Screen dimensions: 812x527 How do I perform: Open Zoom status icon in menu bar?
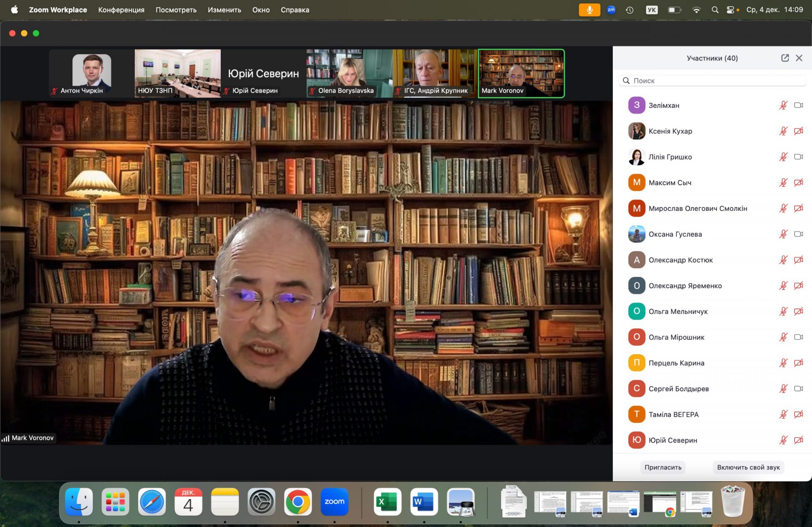pyautogui.click(x=611, y=10)
